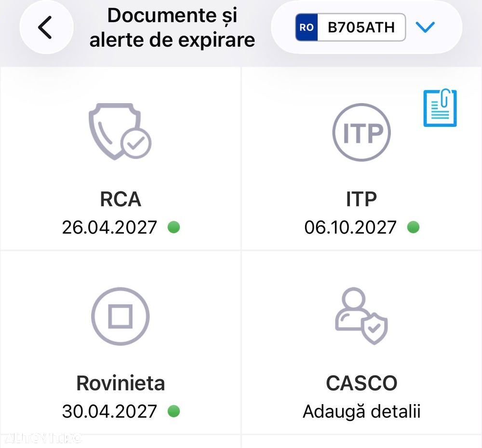
Task: Open the attached ITP document icon
Action: (440, 108)
